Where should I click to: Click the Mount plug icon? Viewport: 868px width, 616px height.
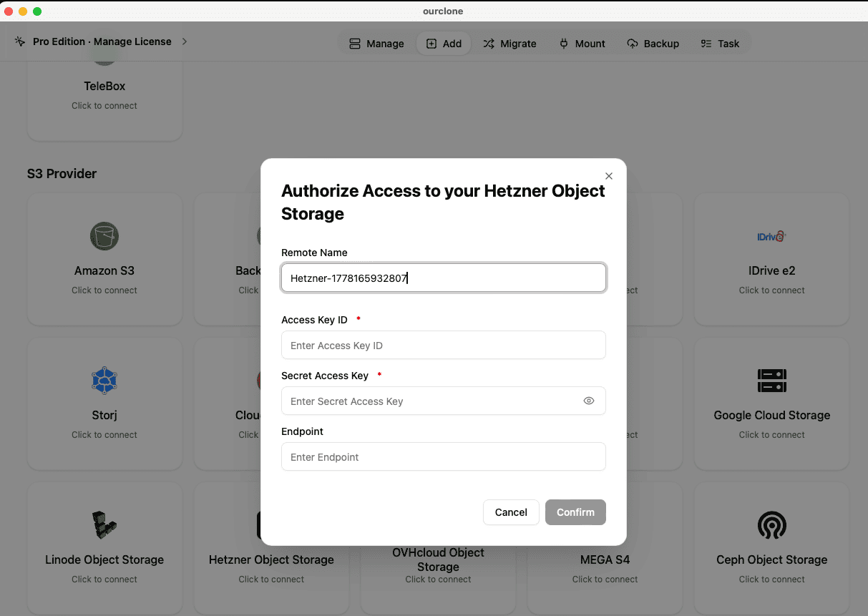click(x=564, y=44)
